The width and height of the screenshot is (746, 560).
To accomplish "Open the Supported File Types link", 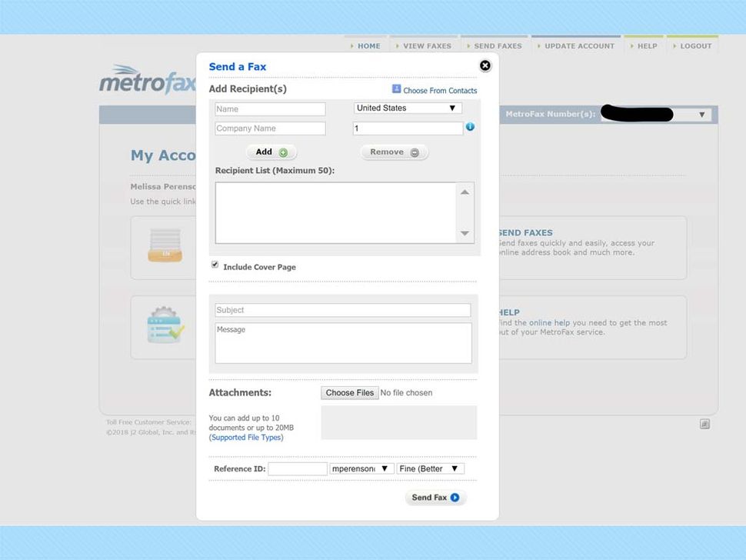I will point(245,437).
